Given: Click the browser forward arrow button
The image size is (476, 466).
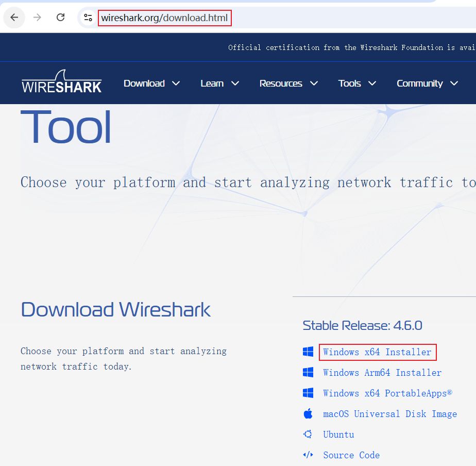Looking at the screenshot, I should coord(37,18).
